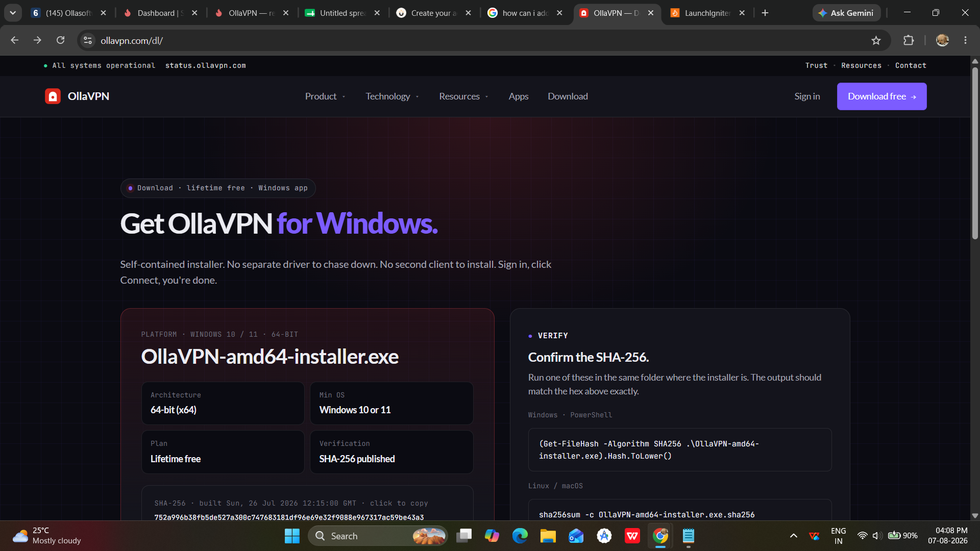Open File Explorer from the taskbar

[x=548, y=536]
